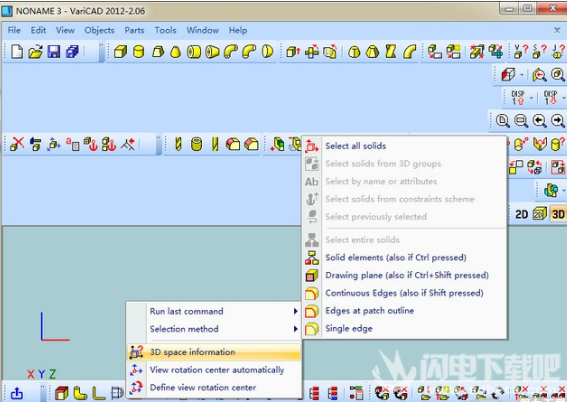Choose Select all solids

(x=404, y=146)
